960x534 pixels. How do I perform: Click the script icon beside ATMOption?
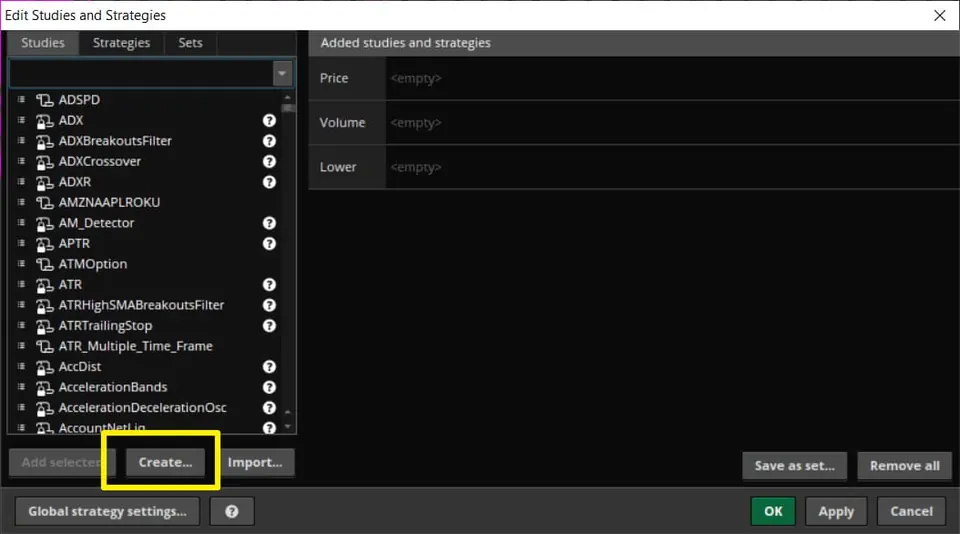[x=44, y=264]
